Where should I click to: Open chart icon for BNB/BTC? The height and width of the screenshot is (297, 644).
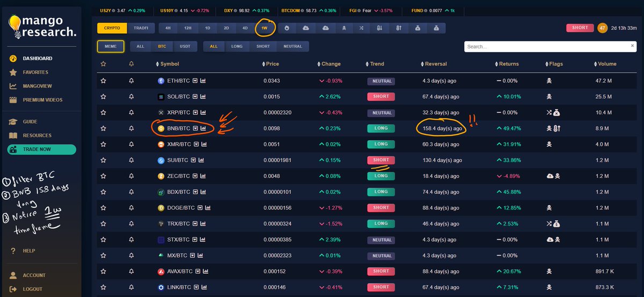(203, 128)
